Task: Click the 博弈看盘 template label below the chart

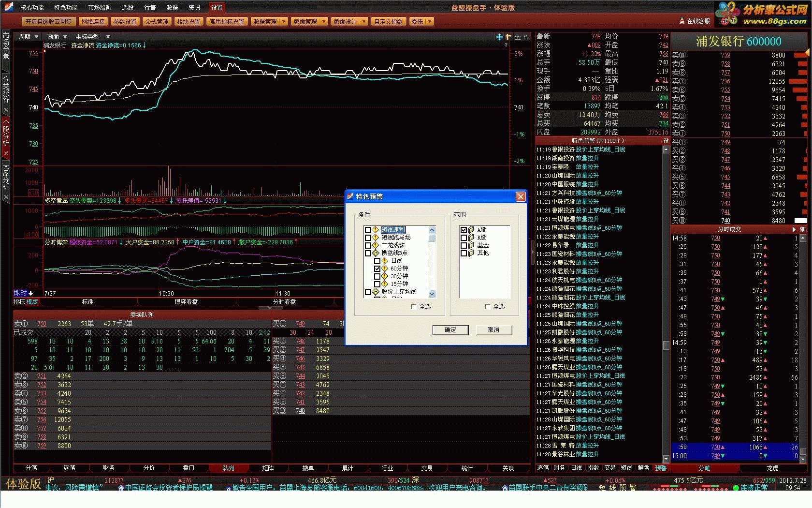Action: [x=186, y=301]
